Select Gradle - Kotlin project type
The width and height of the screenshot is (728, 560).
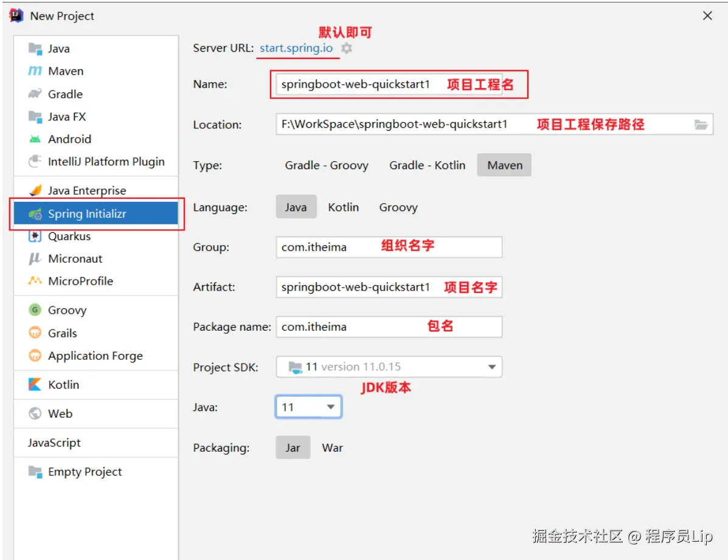coord(427,165)
